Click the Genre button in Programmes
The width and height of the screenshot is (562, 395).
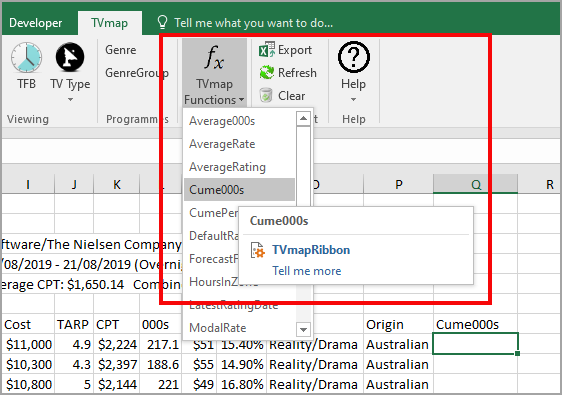coord(120,50)
